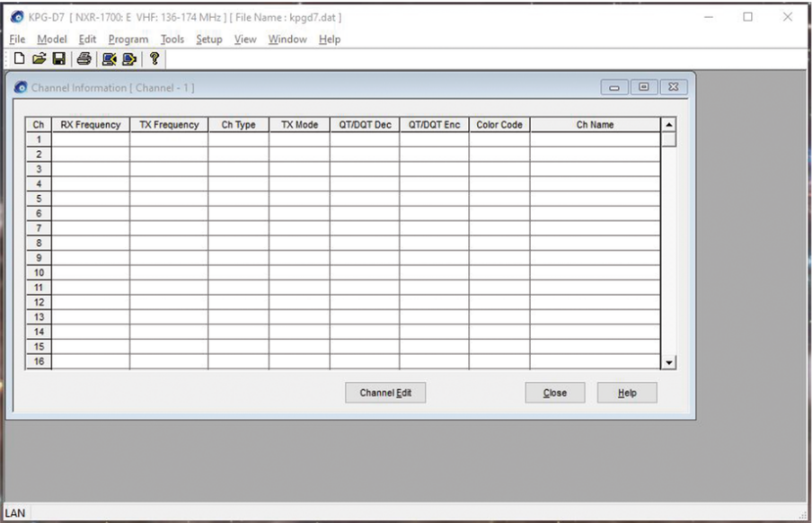
Task: Select the RX Frequency cell for channel 1
Action: [90, 139]
